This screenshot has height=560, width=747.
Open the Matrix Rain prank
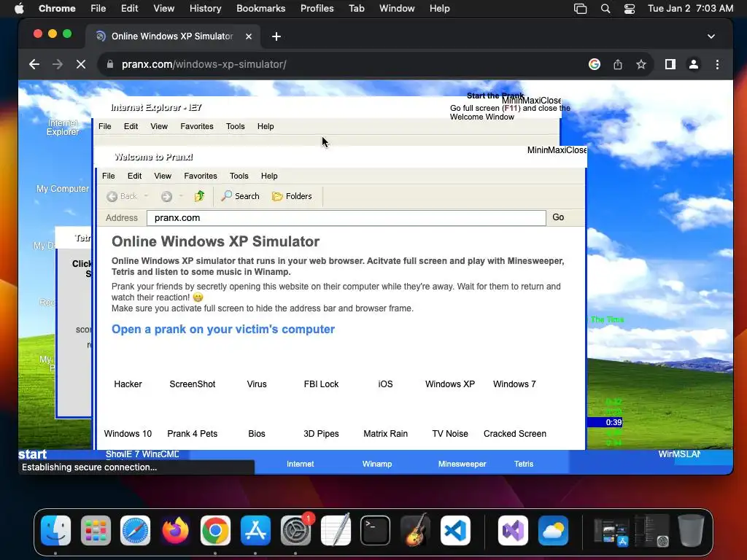tap(385, 434)
